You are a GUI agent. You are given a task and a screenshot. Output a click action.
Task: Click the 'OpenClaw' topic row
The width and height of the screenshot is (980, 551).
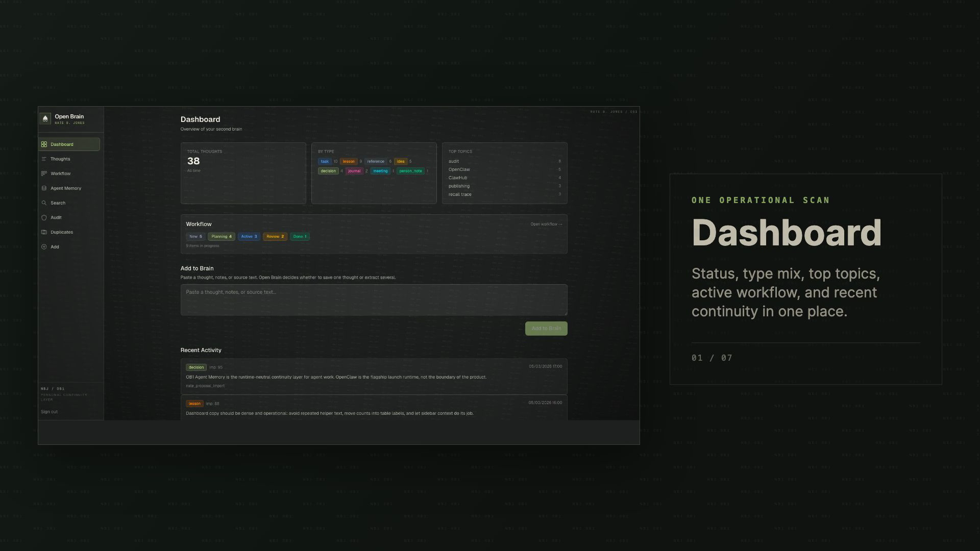(x=504, y=169)
